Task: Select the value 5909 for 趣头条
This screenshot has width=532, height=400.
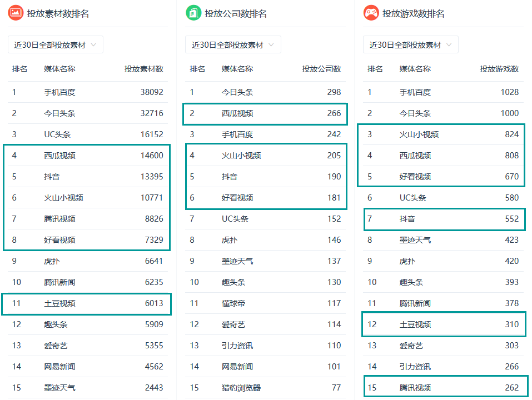Action: (x=154, y=324)
